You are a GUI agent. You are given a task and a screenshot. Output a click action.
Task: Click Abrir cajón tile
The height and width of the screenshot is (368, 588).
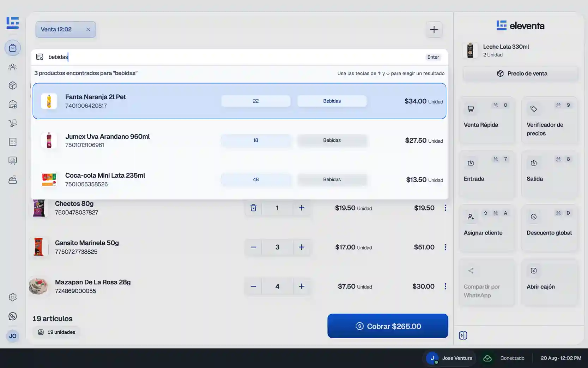pos(550,282)
